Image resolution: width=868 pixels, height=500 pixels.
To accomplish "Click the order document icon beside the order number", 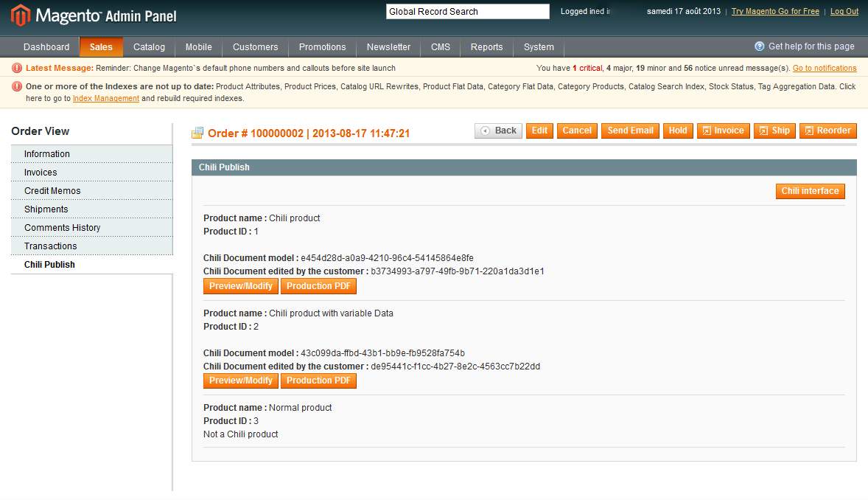I will 197,133.
